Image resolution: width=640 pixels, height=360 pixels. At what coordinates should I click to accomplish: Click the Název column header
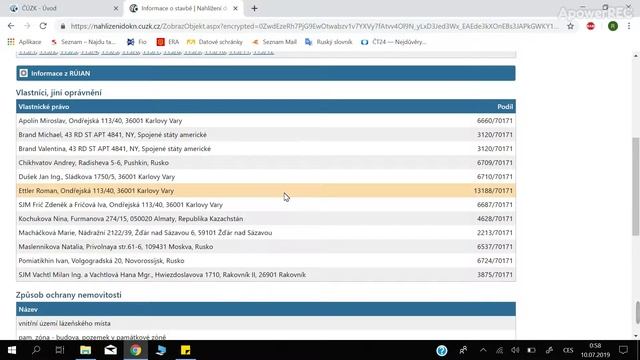pos(28,309)
